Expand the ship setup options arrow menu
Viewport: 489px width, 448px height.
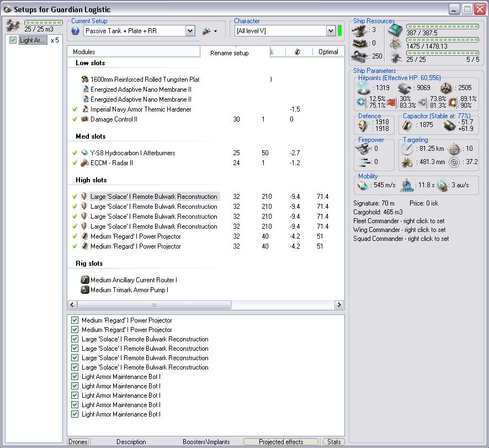click(x=215, y=31)
